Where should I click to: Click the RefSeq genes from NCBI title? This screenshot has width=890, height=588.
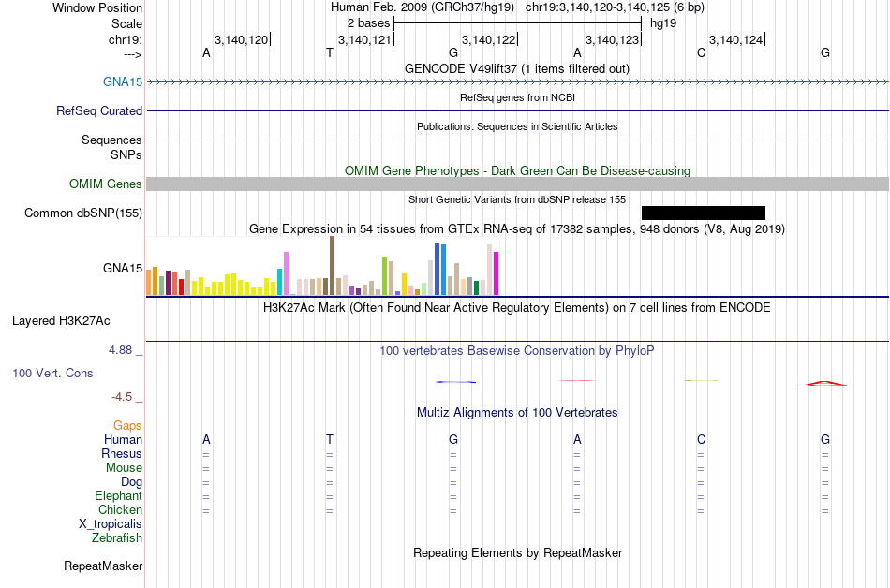518,97
